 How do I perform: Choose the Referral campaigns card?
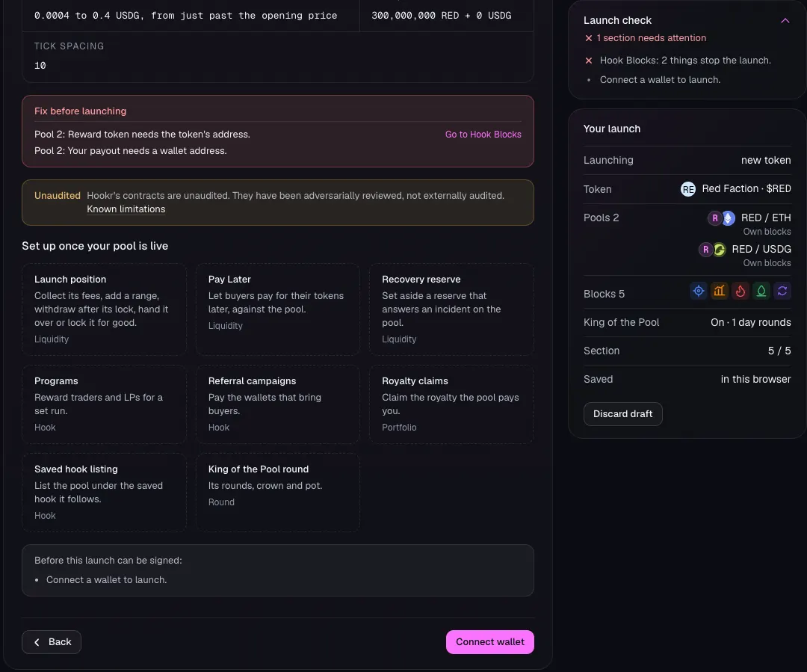click(x=278, y=404)
